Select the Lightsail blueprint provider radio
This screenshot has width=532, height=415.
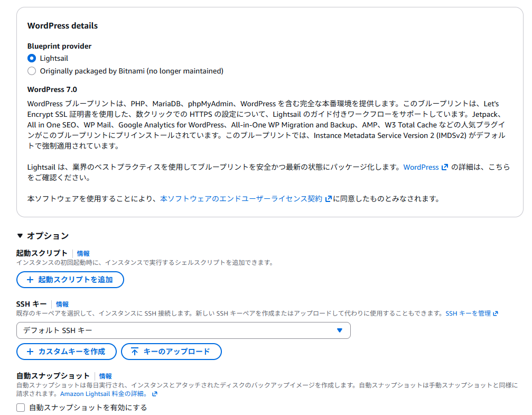32,58
